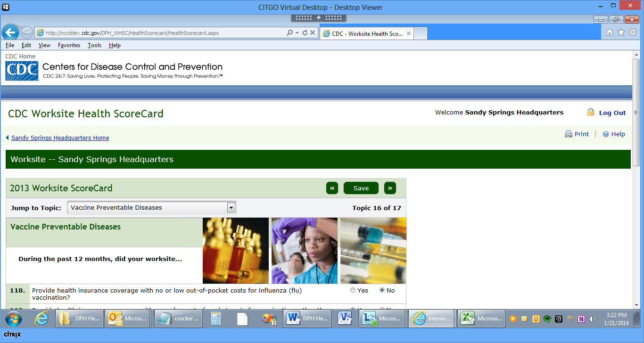This screenshot has height=343, width=644.
Task: Open Favorites star icon in the browser
Action: point(621,33)
